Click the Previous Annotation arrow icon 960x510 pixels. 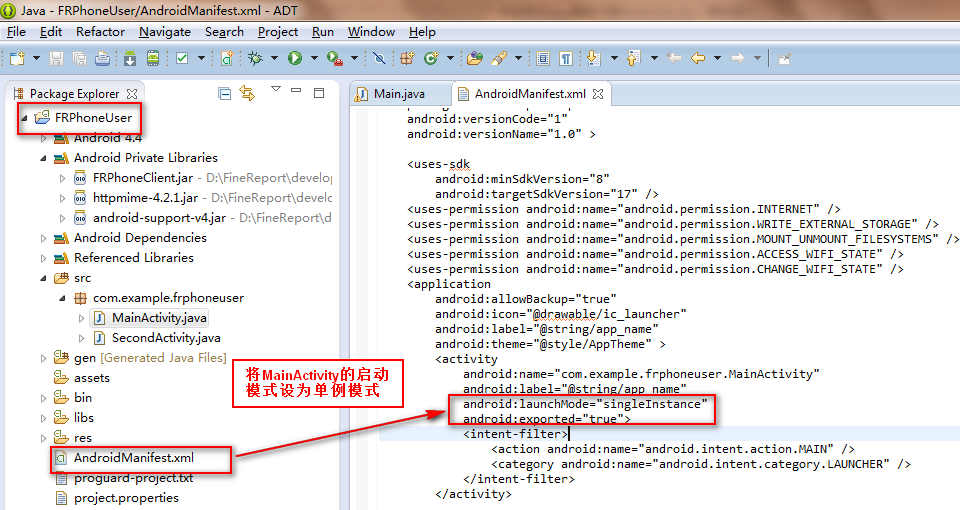[634, 58]
